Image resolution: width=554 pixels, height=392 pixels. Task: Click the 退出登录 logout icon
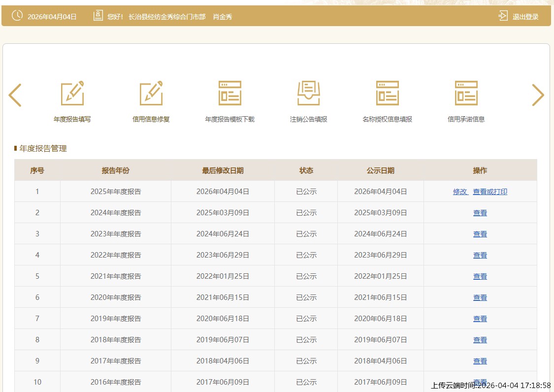(503, 16)
